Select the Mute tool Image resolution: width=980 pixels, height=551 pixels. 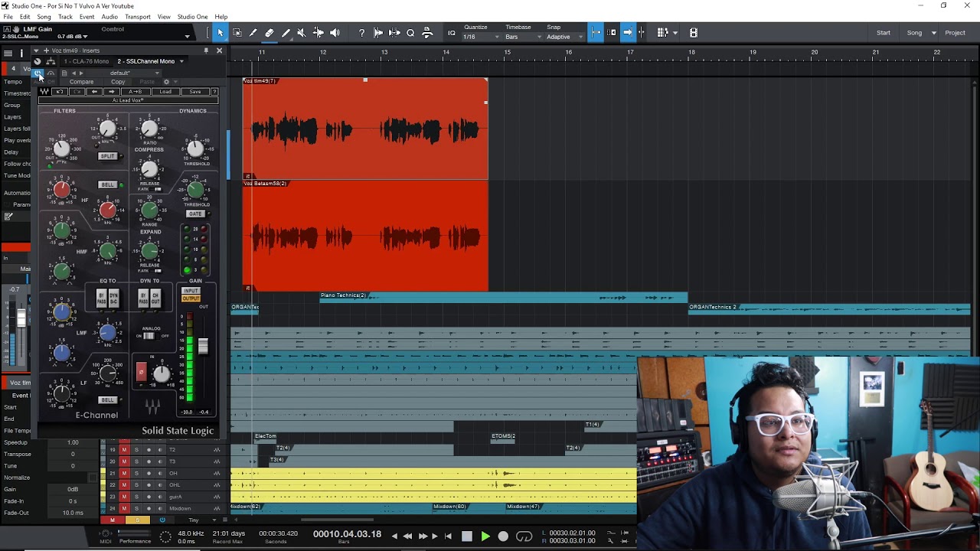pos(301,33)
